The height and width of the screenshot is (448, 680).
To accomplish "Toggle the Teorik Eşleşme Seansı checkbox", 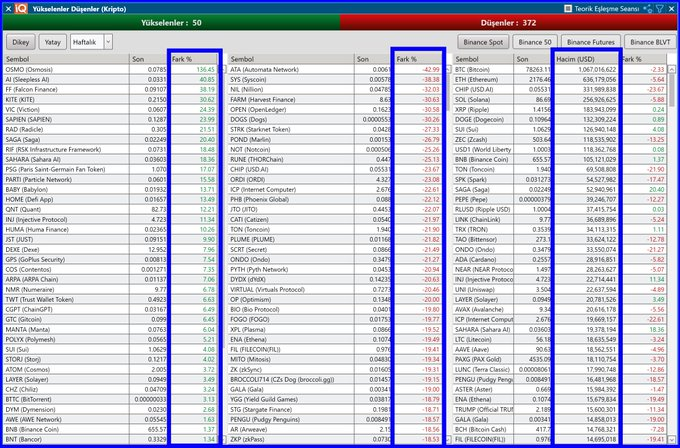I will coord(568,9).
